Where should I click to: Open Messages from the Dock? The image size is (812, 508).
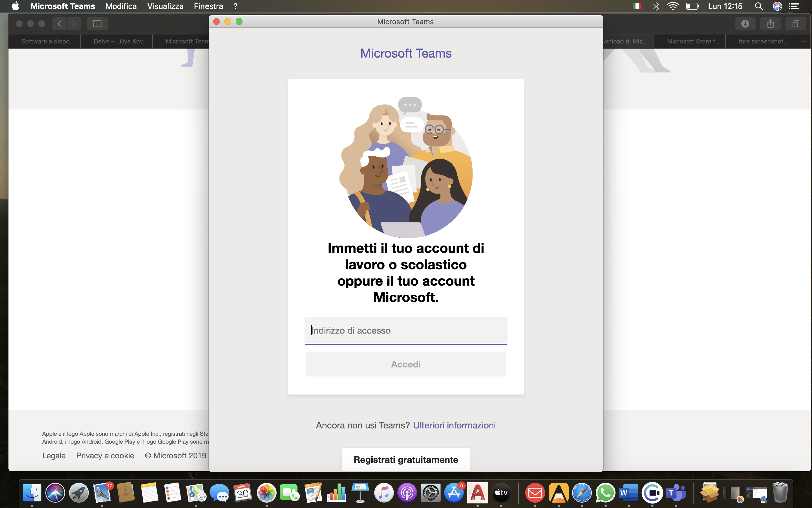219,492
